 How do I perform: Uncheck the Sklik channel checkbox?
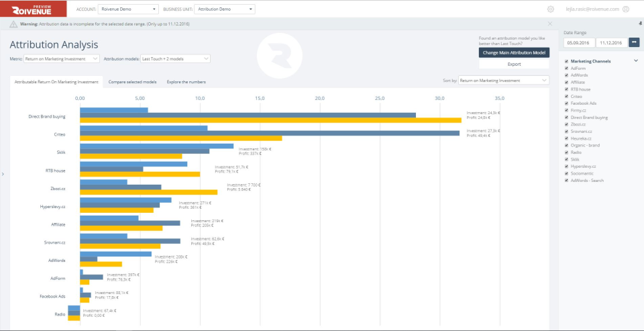(x=567, y=159)
